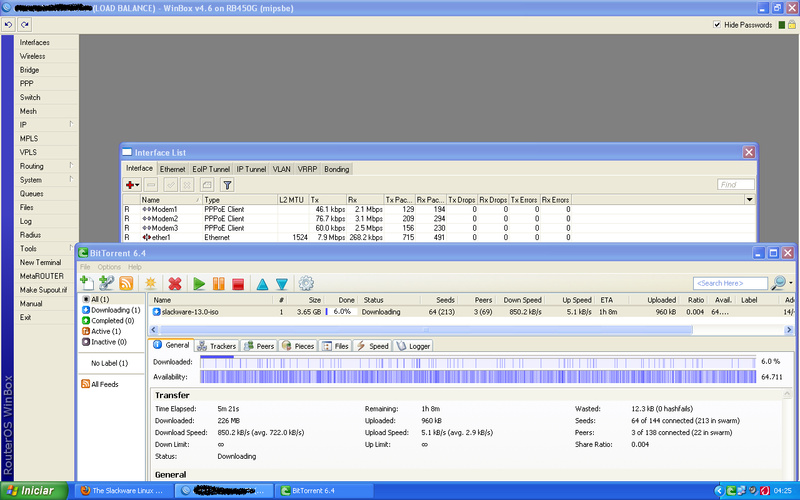Switch to the Peers tab
The width and height of the screenshot is (800, 500).
[x=259, y=346]
